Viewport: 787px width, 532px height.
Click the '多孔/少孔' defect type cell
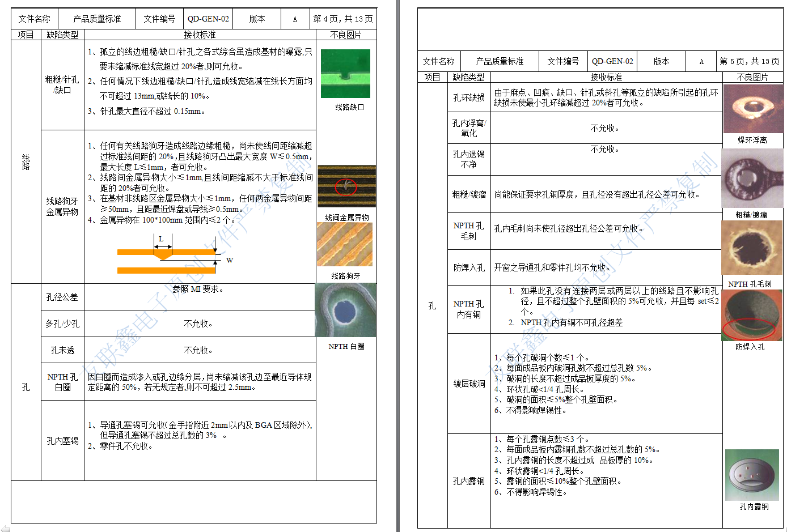click(62, 324)
